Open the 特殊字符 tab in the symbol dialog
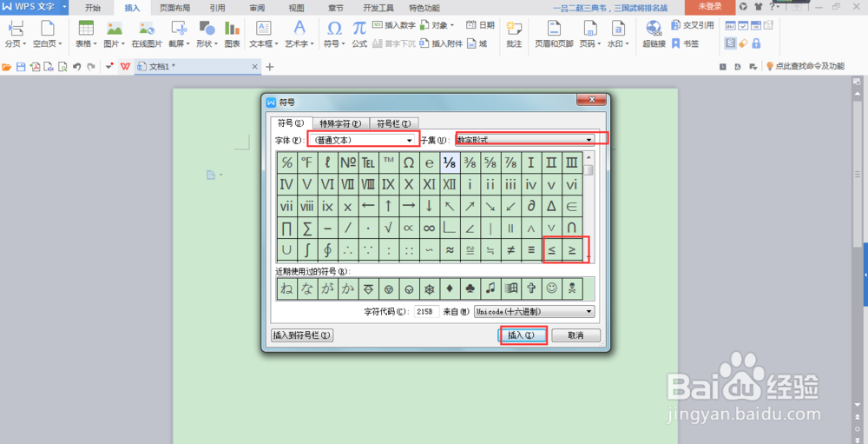 coord(340,123)
